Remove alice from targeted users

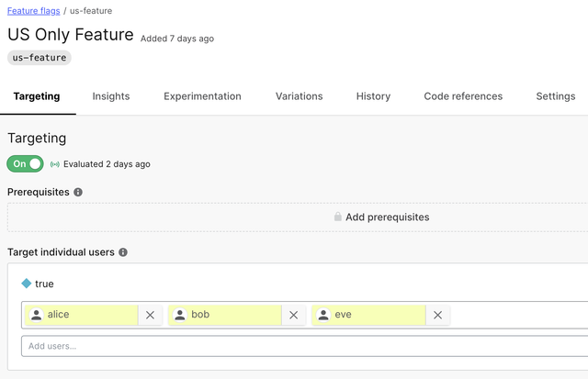coord(151,315)
